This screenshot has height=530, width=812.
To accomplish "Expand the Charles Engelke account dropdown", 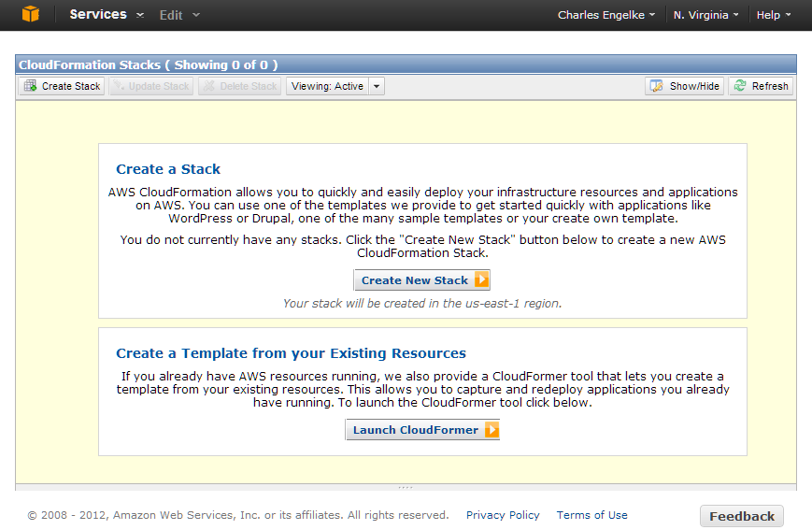I will pyautogui.click(x=605, y=15).
